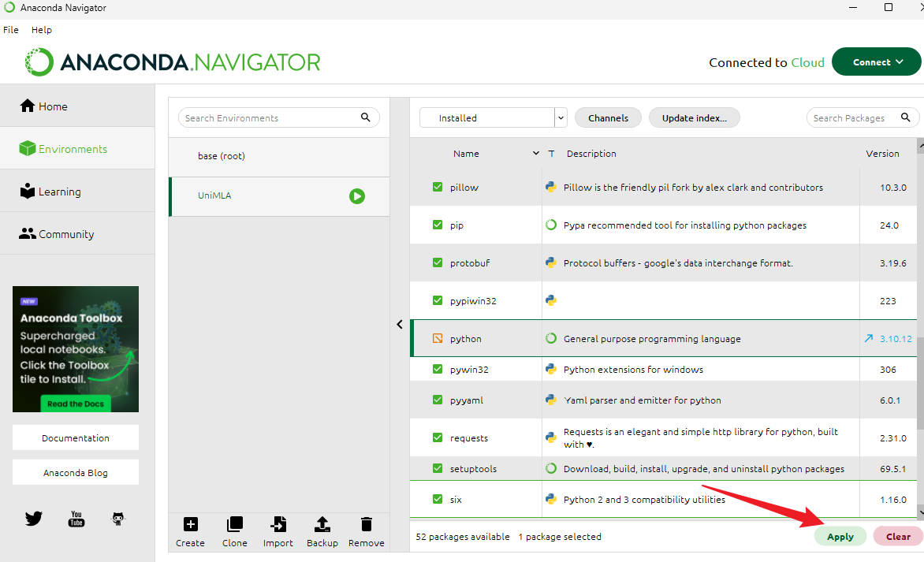Screen dimensions: 924x562
Task: Expand the Connect dropdown button
Action: (876, 62)
